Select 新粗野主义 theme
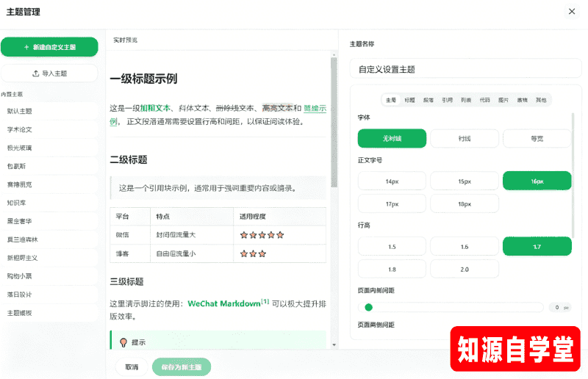This screenshot has width=588, height=379. [x=49, y=258]
